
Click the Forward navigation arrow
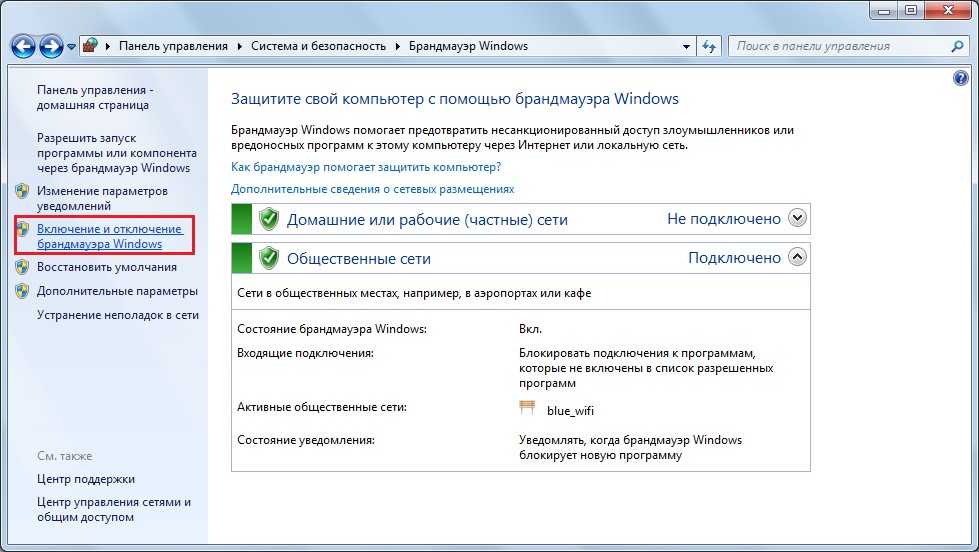tap(51, 46)
